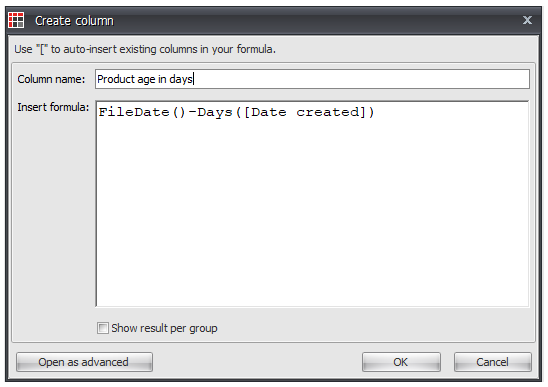Focus the Column name input field
This screenshot has height=387, width=548.
312,79
